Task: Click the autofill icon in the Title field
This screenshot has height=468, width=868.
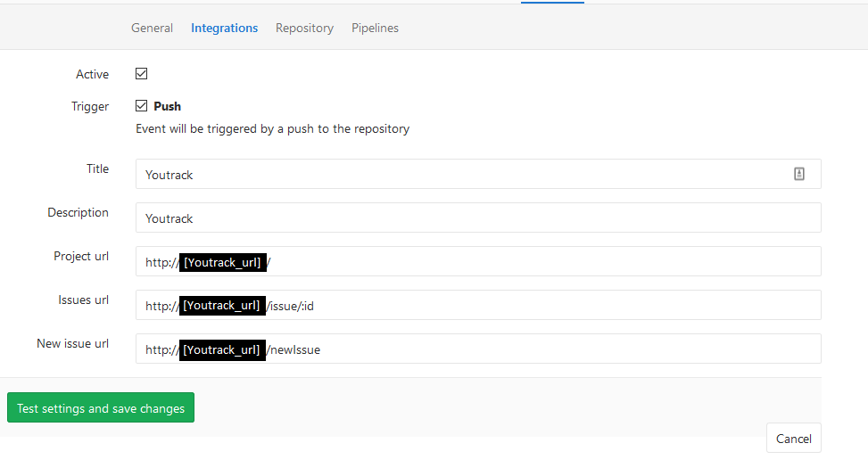Action: point(799,175)
